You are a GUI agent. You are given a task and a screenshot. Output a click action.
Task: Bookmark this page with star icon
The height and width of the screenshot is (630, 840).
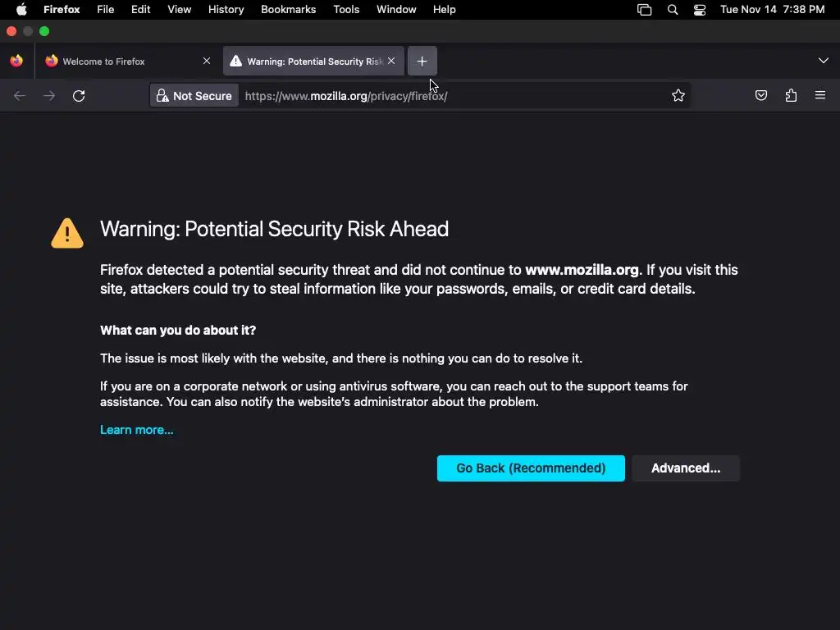(x=678, y=96)
